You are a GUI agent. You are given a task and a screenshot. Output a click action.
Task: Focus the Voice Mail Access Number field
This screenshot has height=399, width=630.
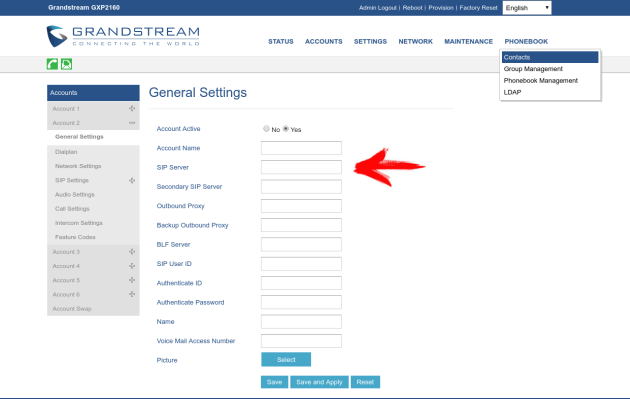coord(301,341)
